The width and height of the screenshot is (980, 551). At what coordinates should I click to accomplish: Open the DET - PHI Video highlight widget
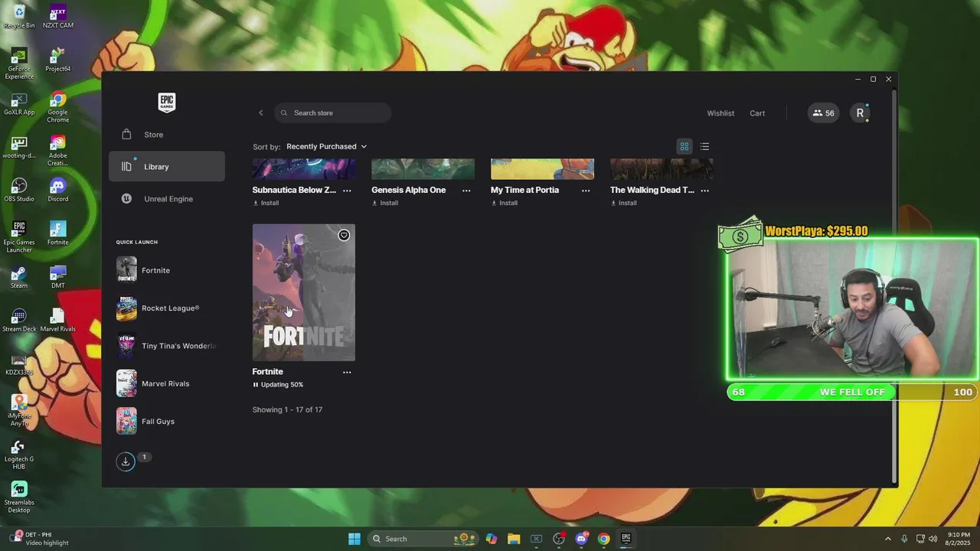coord(39,539)
